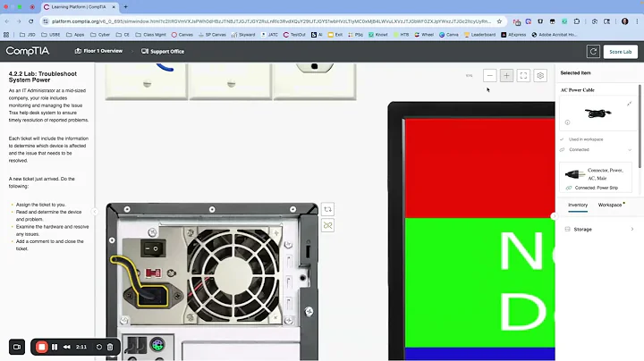Open the Skyward bookmark
Screen dimensions: 644x361
[x=243, y=35]
